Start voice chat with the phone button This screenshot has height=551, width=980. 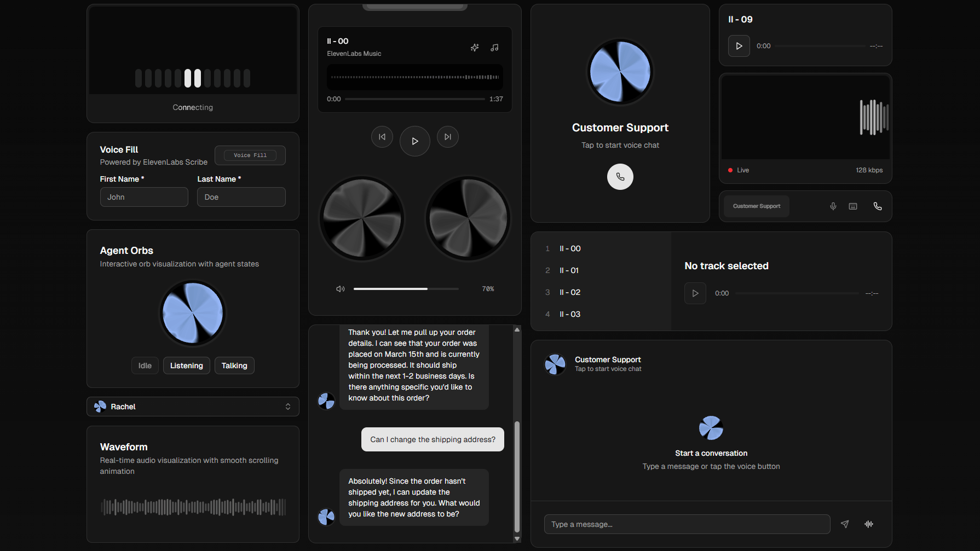pos(620,177)
